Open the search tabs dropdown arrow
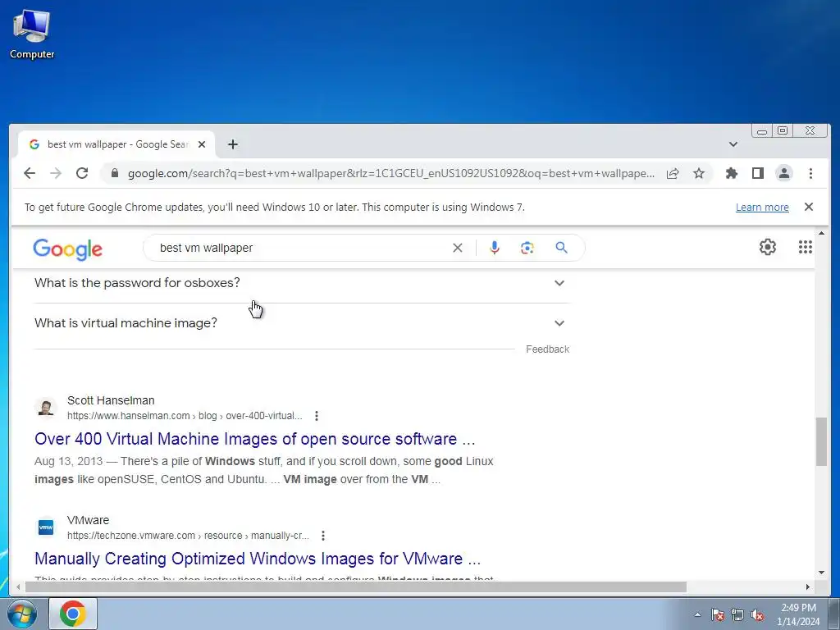 [x=733, y=144]
